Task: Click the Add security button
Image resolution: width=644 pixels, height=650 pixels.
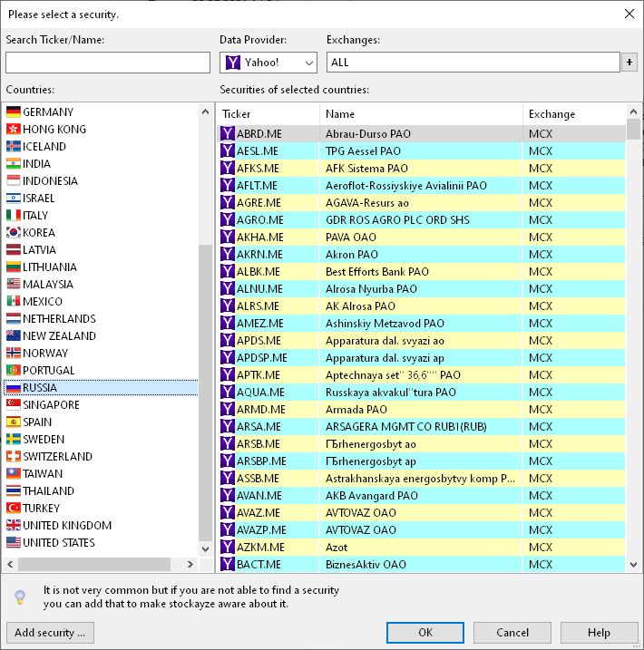Action: click(50, 633)
